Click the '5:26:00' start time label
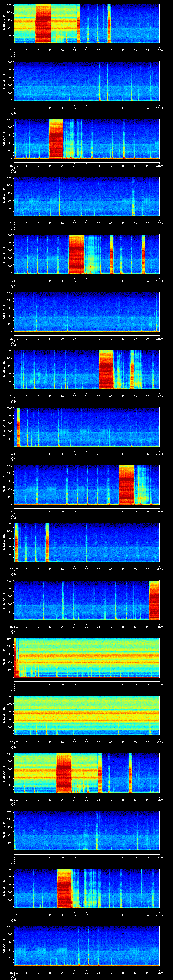Screen dimensions: 173x980 click(14, 281)
